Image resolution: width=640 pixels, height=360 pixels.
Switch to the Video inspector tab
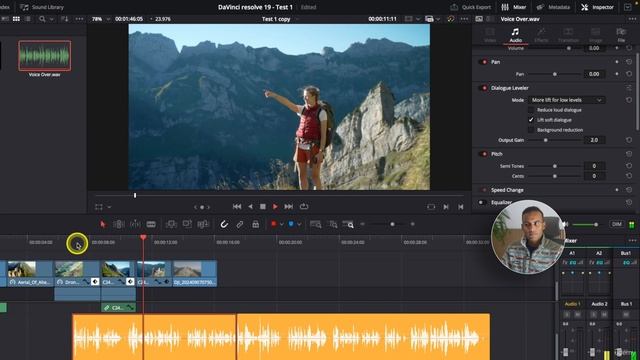click(x=490, y=35)
